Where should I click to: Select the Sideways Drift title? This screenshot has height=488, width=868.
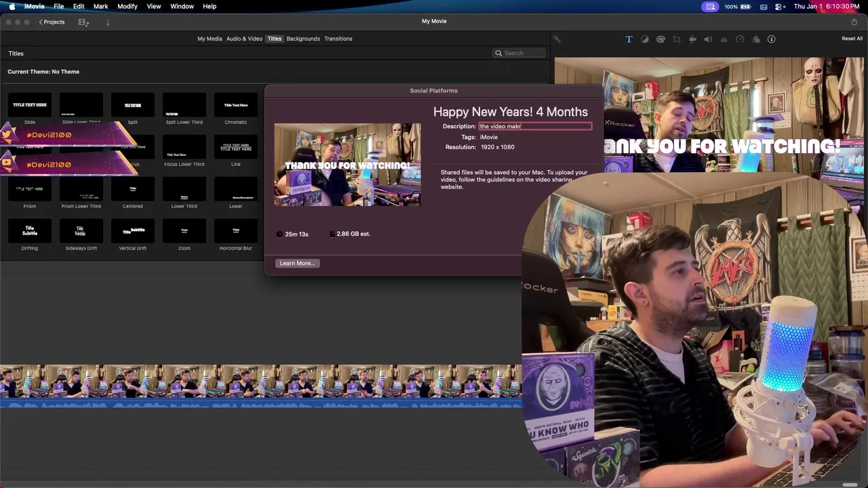click(x=81, y=231)
